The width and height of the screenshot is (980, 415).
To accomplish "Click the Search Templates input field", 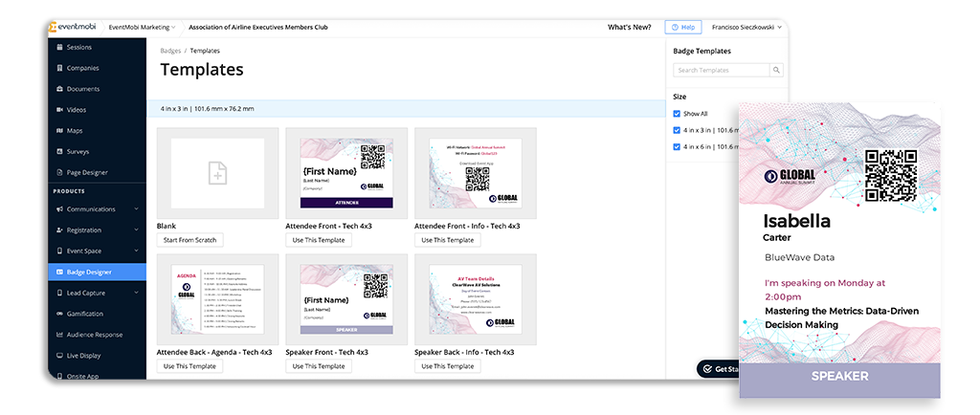I will pos(722,71).
